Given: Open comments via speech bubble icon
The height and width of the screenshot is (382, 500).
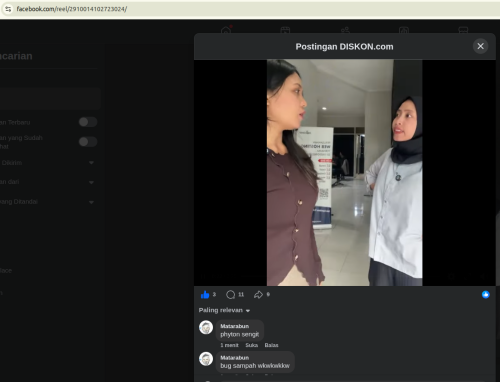Looking at the screenshot, I should [x=230, y=295].
